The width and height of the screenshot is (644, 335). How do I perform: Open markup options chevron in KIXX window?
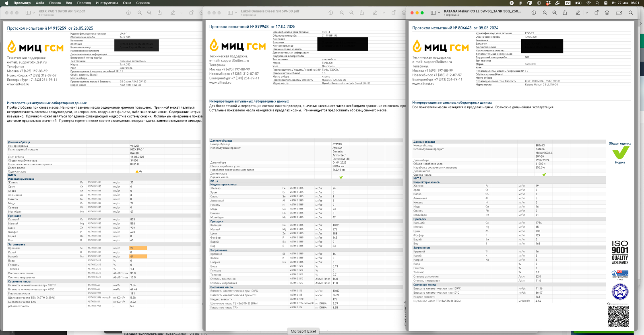pyautogui.click(x=181, y=13)
